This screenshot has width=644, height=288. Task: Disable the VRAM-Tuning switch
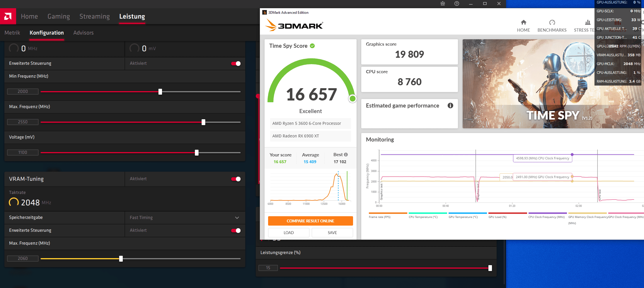point(236,179)
